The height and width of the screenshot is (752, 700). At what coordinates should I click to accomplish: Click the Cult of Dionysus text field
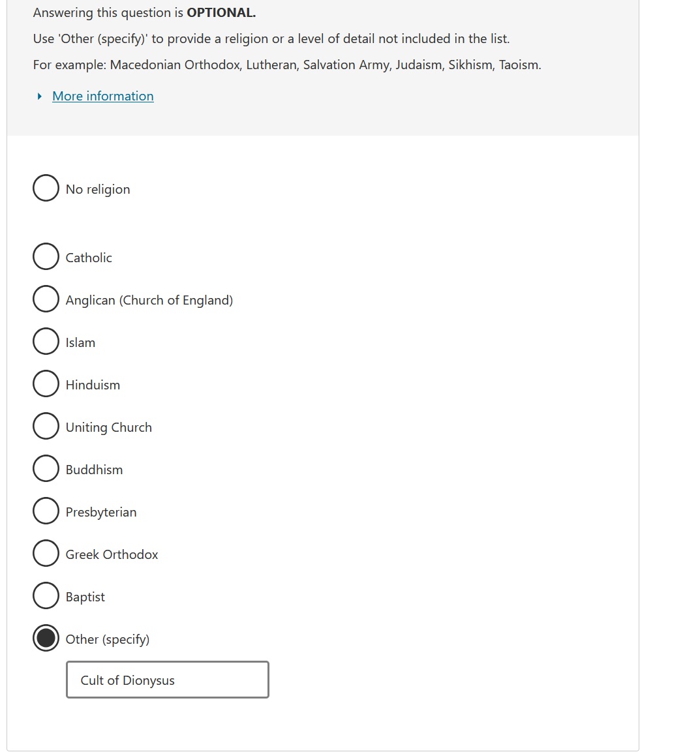click(168, 680)
